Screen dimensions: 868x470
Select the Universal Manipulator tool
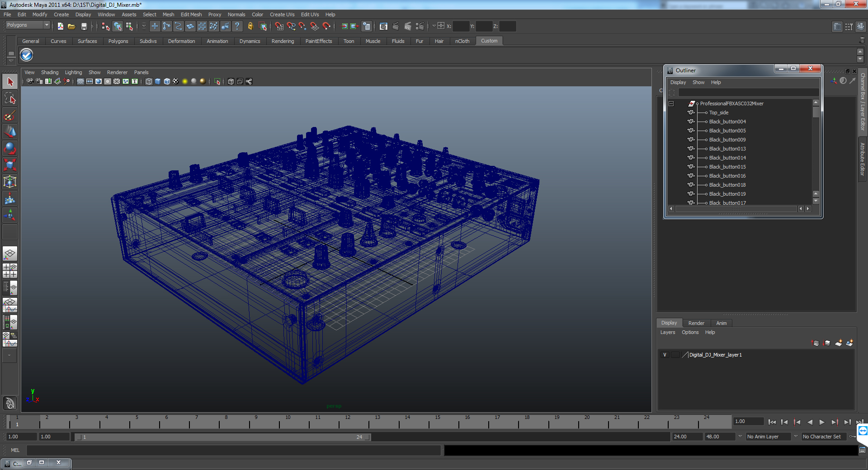pos(10,182)
